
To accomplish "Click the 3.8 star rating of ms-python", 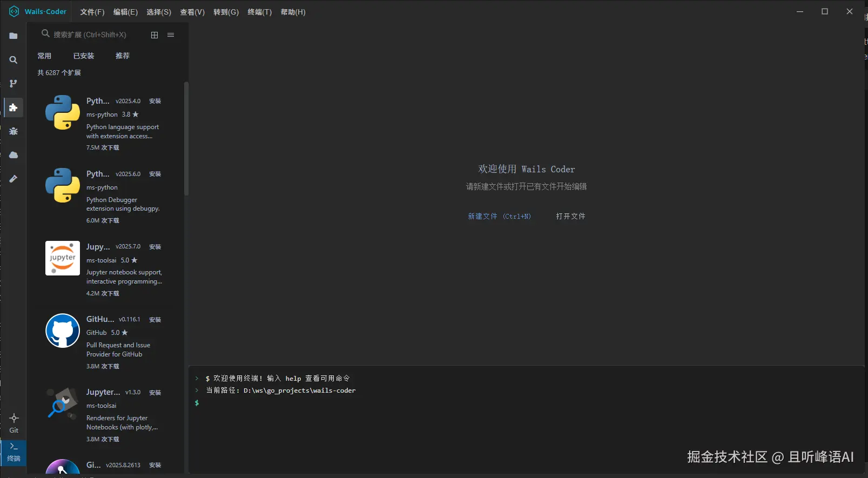I will (130, 115).
